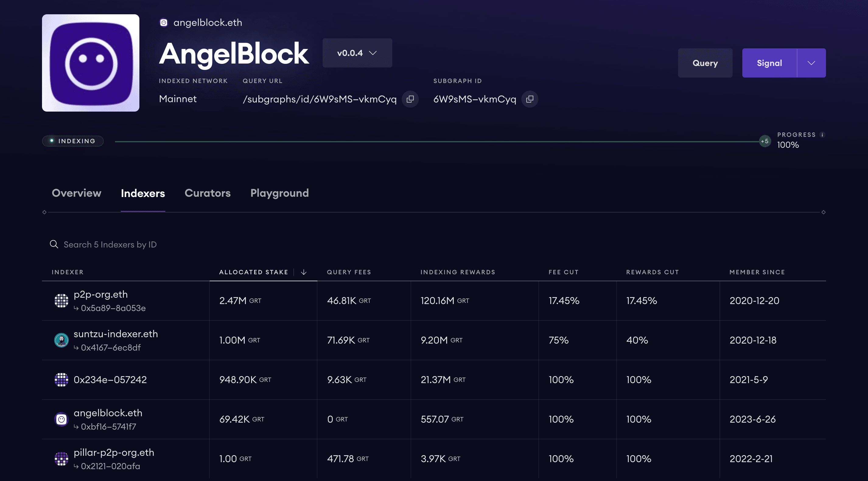Click the 2022-2-21 member since date
The width and height of the screenshot is (868, 481).
click(x=751, y=459)
